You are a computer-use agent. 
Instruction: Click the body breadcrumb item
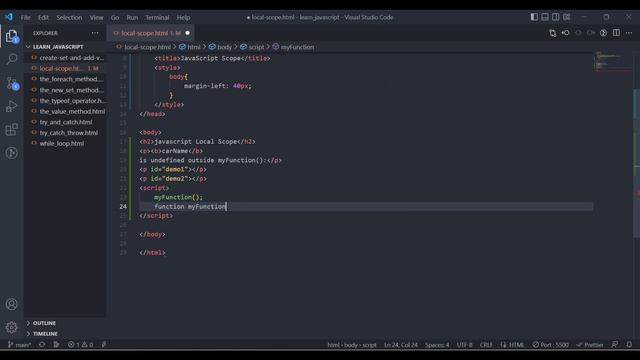pos(220,47)
